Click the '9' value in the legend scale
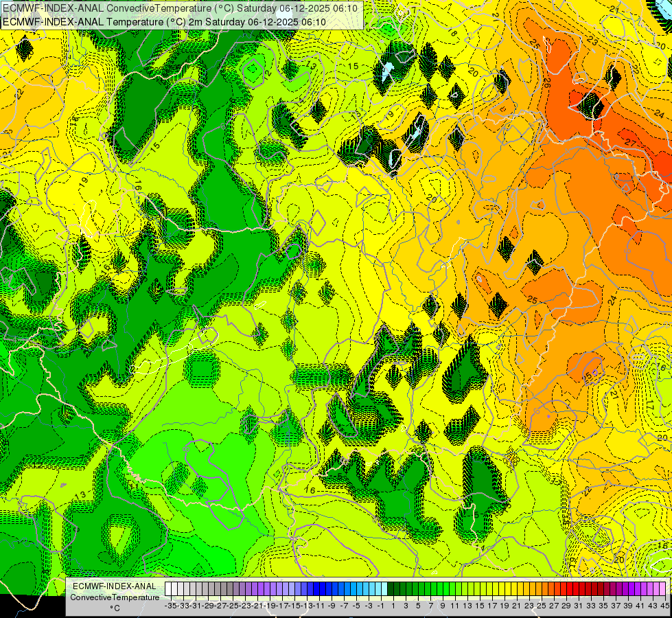672x618 pixels. 443,606
